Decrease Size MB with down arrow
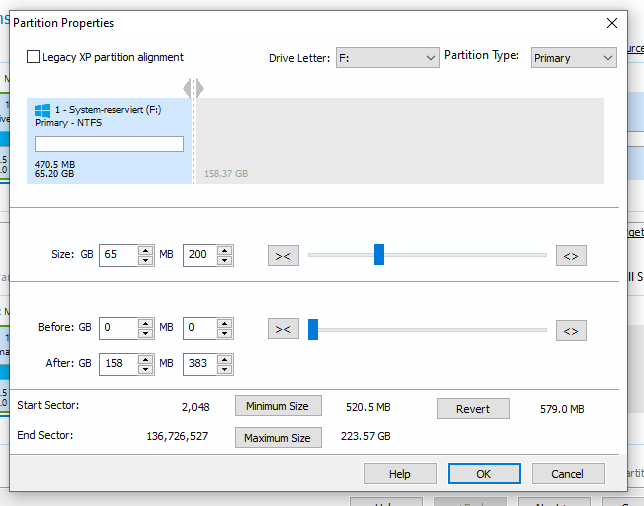 (225, 260)
